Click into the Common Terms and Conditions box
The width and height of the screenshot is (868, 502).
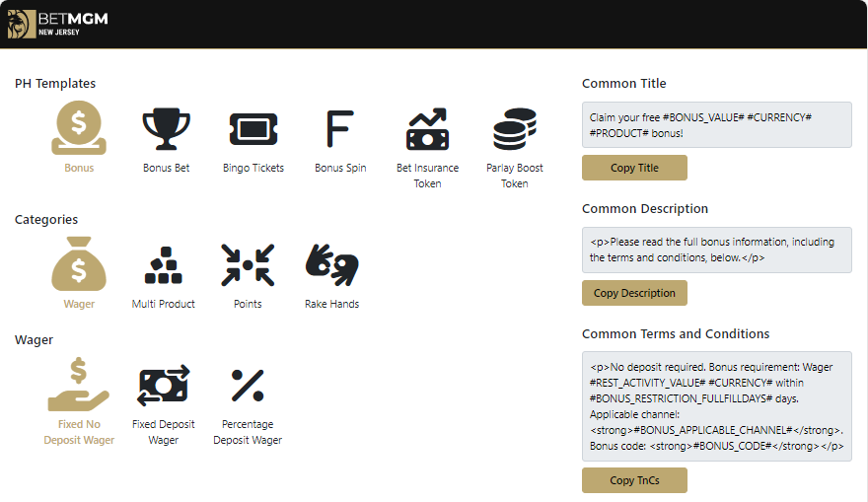tap(717, 406)
